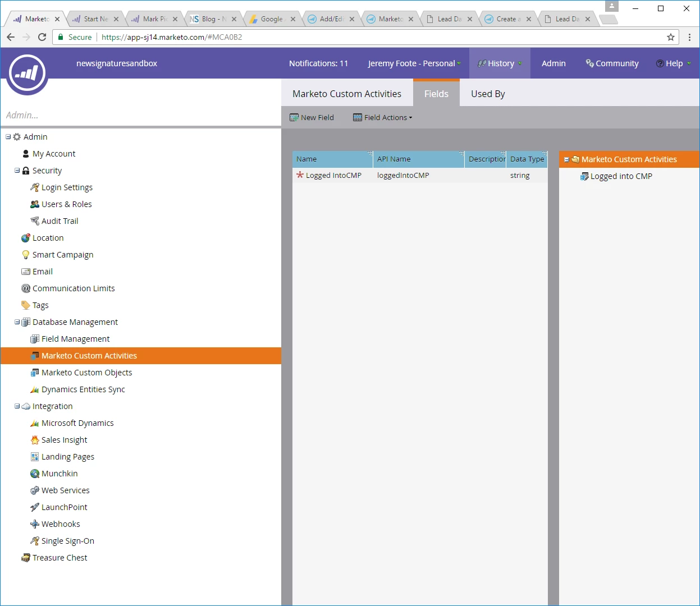700x606 pixels.
Task: Click the Treasure Chest icon
Action: pyautogui.click(x=26, y=558)
